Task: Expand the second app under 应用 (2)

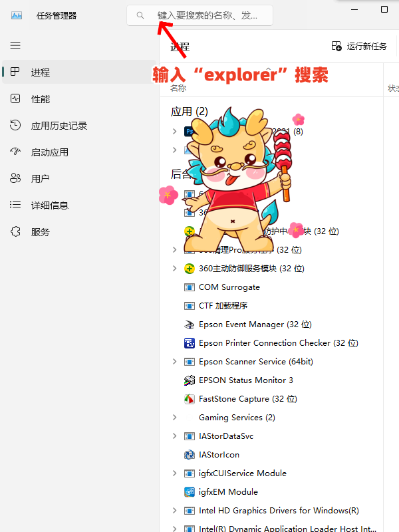Action: coord(175,150)
